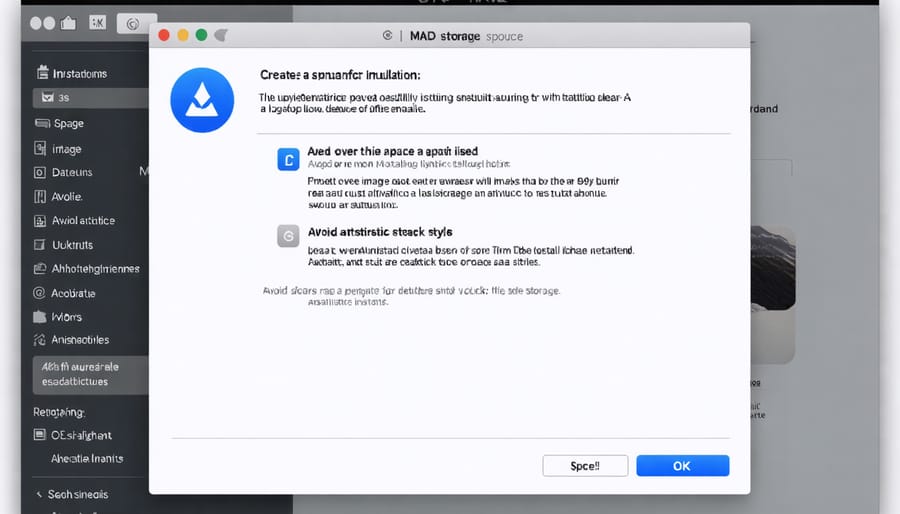900x514 pixels.
Task: Click the image sidebar icon
Action: tap(40, 149)
